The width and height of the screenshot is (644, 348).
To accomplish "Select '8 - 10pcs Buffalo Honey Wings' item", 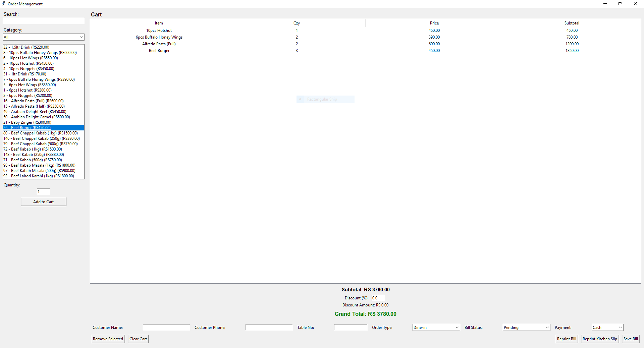I will pos(44,53).
